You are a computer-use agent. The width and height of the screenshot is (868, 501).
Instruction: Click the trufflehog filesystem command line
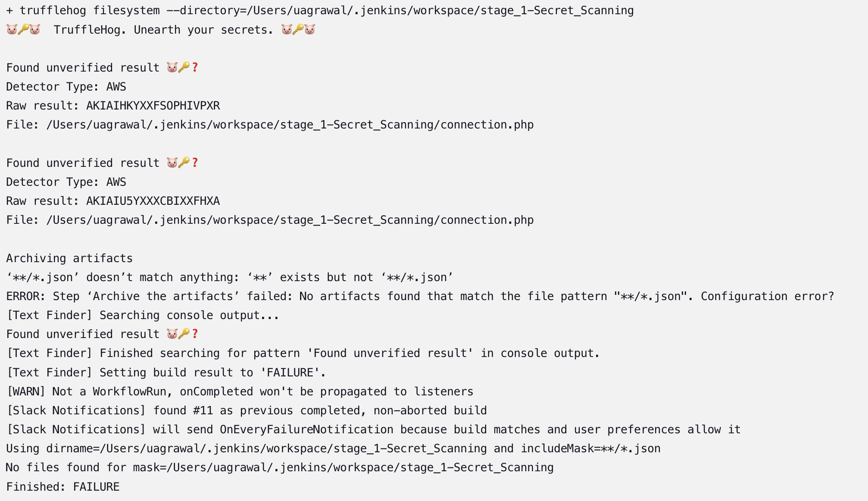pos(320,10)
